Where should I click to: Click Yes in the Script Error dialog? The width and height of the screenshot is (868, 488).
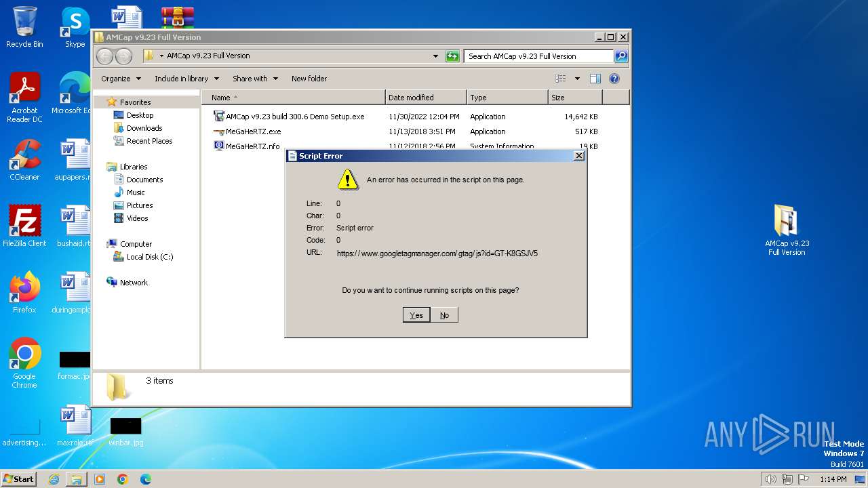416,315
